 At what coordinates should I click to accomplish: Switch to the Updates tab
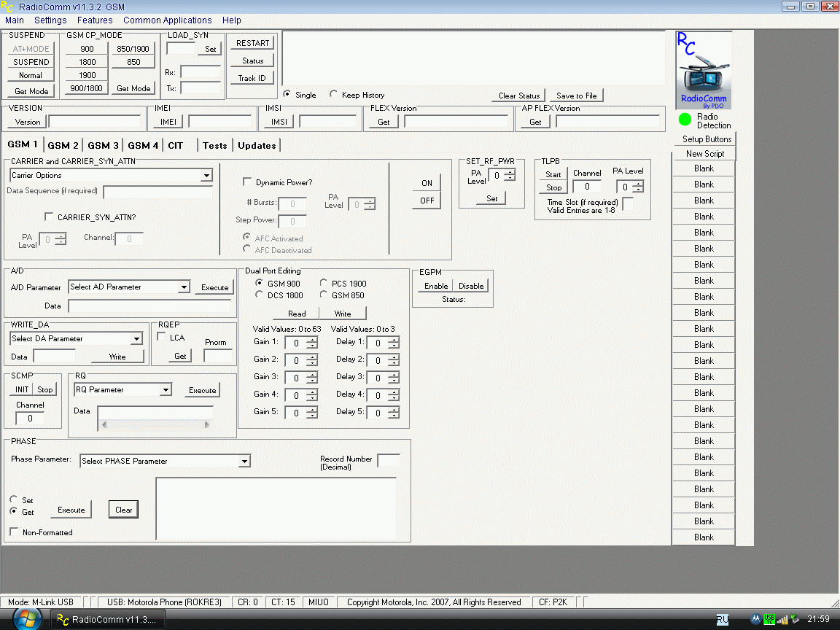click(257, 146)
